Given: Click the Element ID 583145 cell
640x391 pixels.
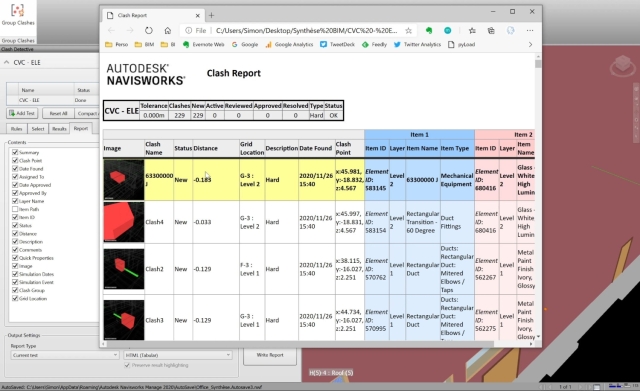Looking at the screenshot, I should (376, 180).
